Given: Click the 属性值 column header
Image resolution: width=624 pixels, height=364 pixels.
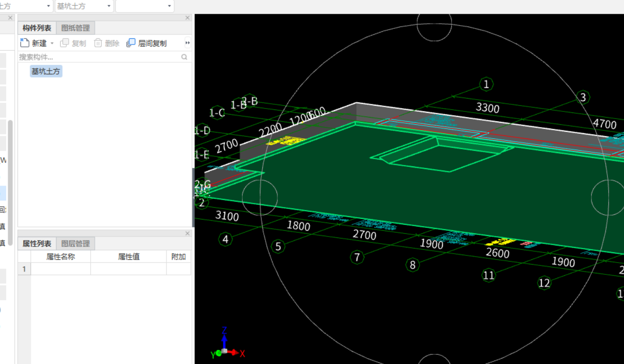Looking at the screenshot, I should pos(128,256).
